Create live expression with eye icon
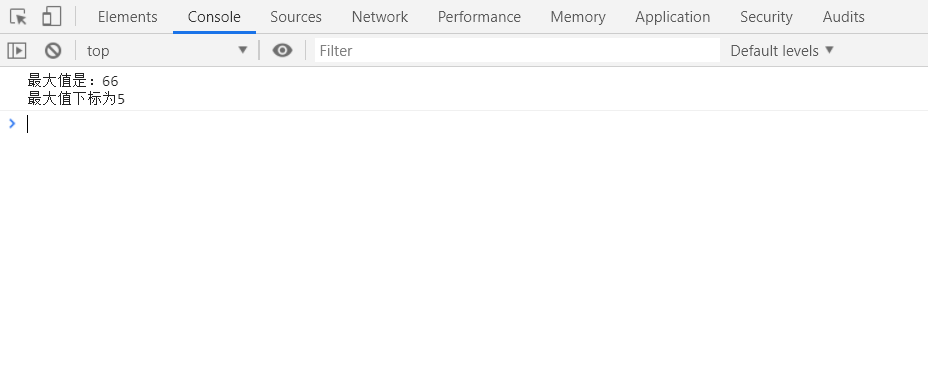The width and height of the screenshot is (928, 367). 282,51
